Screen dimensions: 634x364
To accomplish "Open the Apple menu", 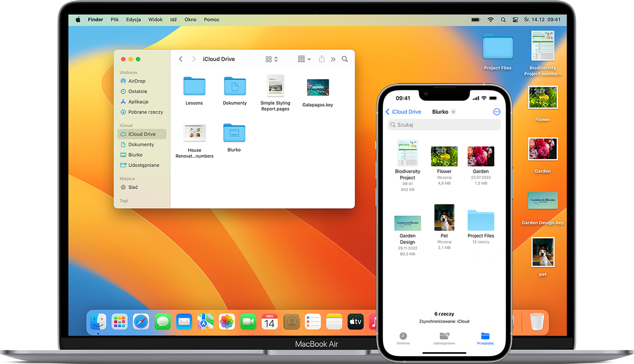I will click(78, 19).
